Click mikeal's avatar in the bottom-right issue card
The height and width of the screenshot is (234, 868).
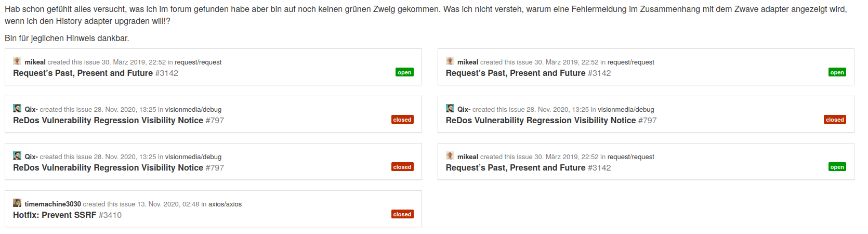(450, 156)
